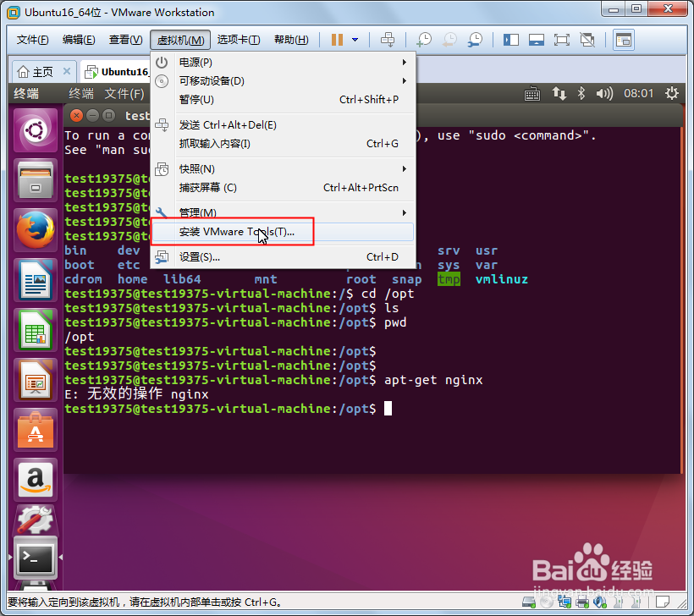
Task: Launch LibreOffice Calc from launcher
Action: tap(36, 330)
